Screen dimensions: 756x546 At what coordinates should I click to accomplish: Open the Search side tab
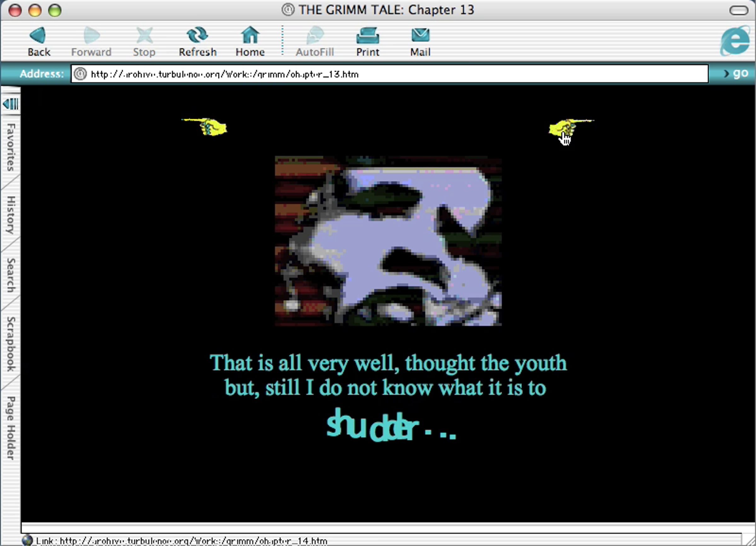click(x=11, y=275)
